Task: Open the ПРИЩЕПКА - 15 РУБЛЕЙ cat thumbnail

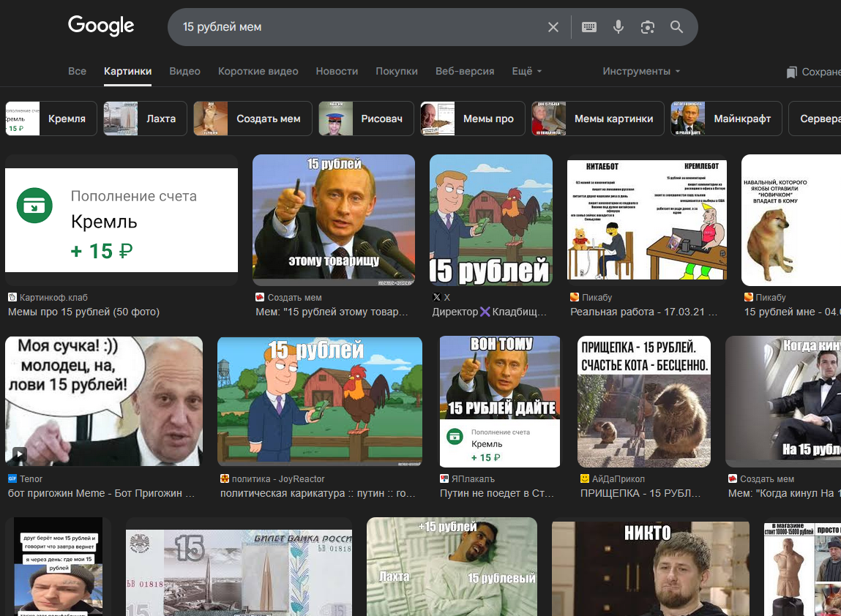Action: [643, 402]
